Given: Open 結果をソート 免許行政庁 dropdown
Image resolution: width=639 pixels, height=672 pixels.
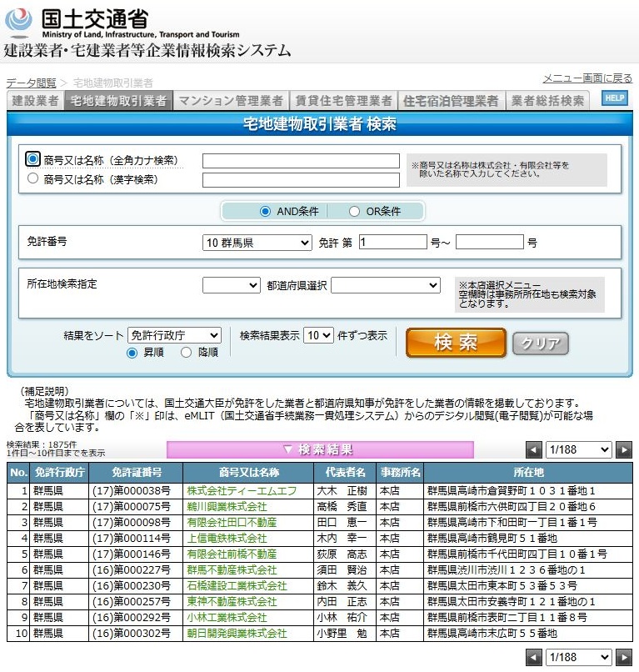Looking at the screenshot, I should pos(174,335).
